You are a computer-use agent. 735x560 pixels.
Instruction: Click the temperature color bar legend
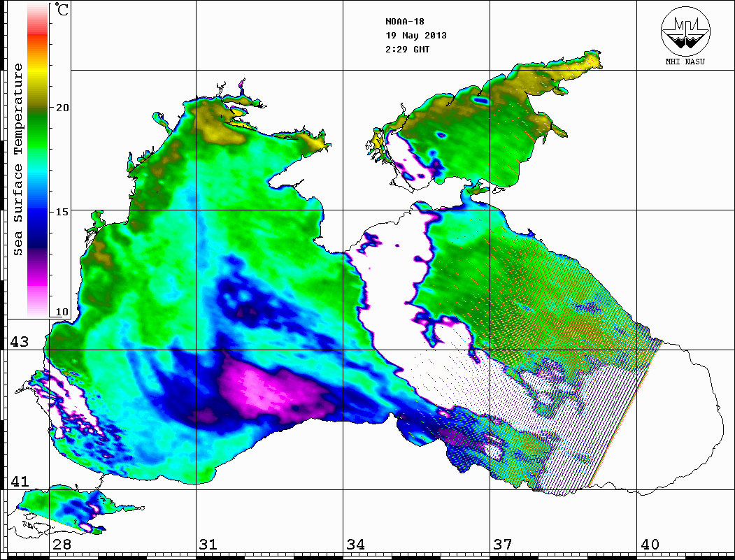click(38, 160)
